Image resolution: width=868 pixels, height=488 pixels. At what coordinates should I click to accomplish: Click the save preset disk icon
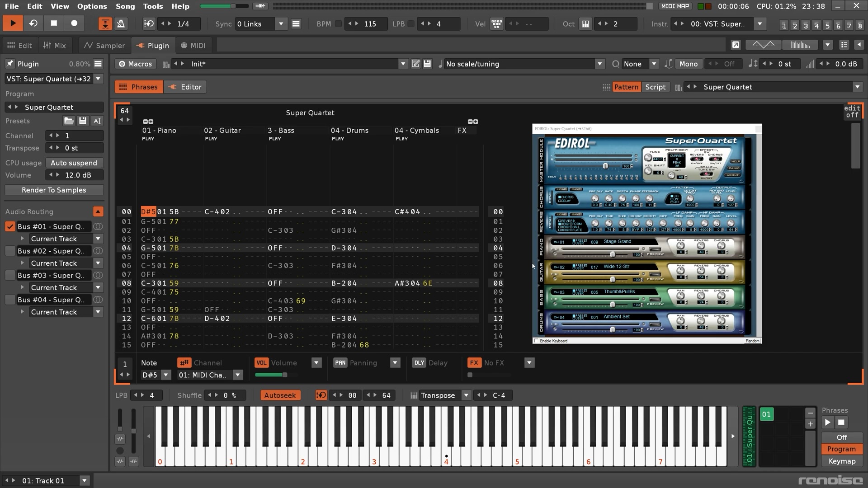point(83,121)
